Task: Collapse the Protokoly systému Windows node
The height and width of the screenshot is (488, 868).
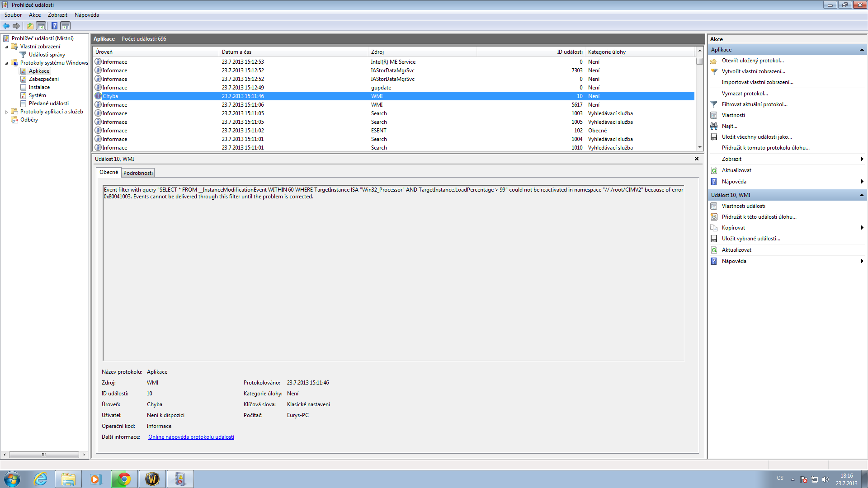Action: click(6, 63)
